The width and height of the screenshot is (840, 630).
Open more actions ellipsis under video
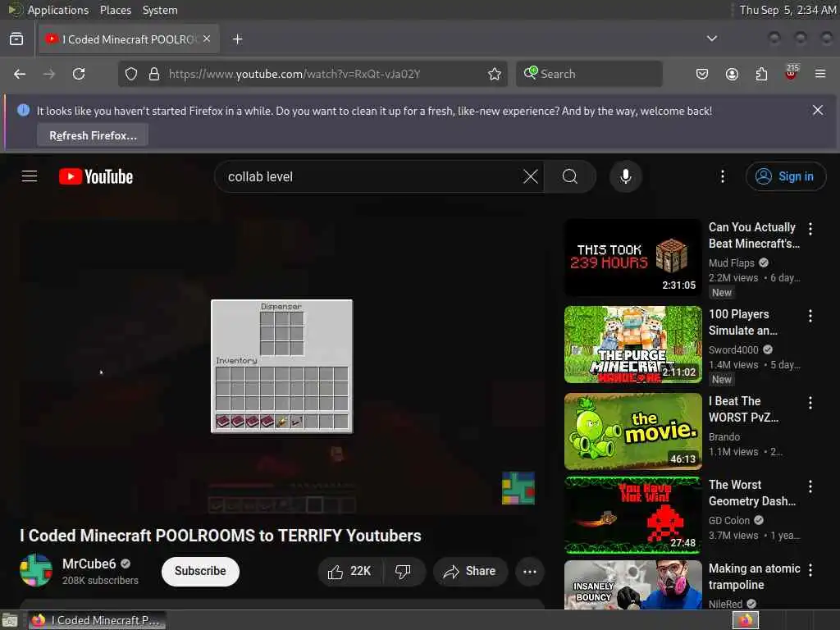(x=530, y=572)
